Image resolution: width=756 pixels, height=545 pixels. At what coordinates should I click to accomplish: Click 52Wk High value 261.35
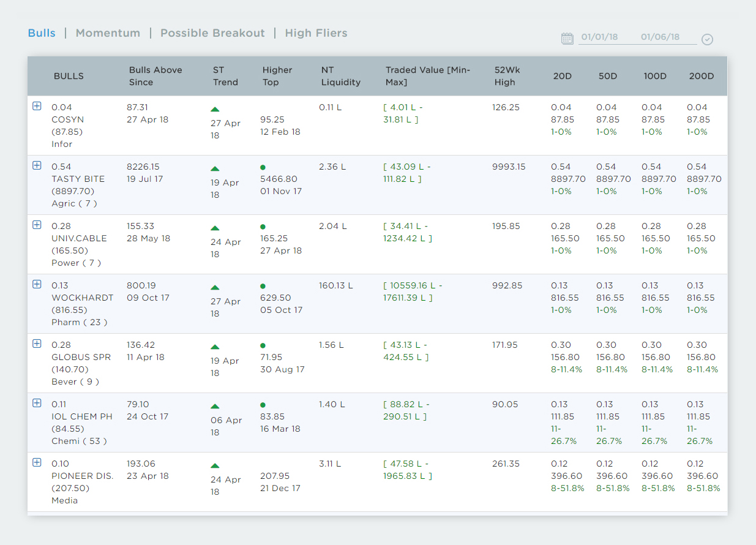[x=506, y=464]
